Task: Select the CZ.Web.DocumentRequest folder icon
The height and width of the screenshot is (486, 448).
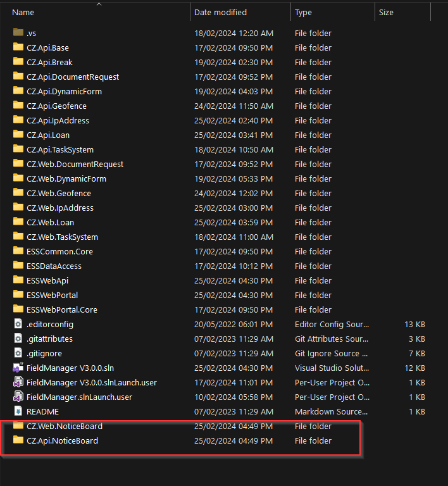Action: coord(18,163)
